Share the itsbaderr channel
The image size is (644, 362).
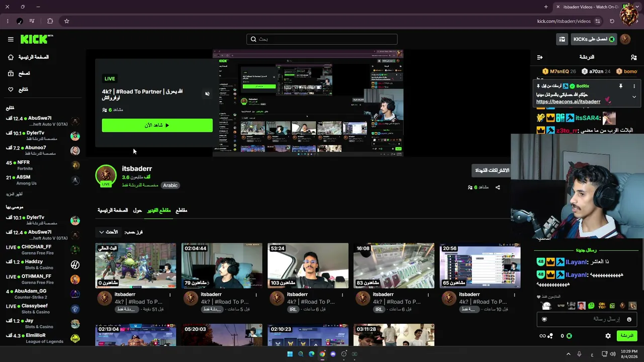click(x=498, y=188)
